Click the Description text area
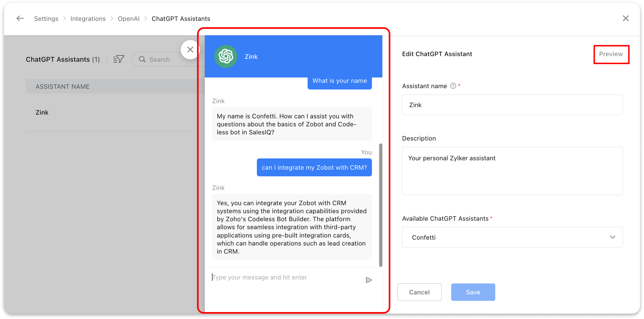Image resolution: width=644 pixels, height=319 pixels. click(512, 171)
